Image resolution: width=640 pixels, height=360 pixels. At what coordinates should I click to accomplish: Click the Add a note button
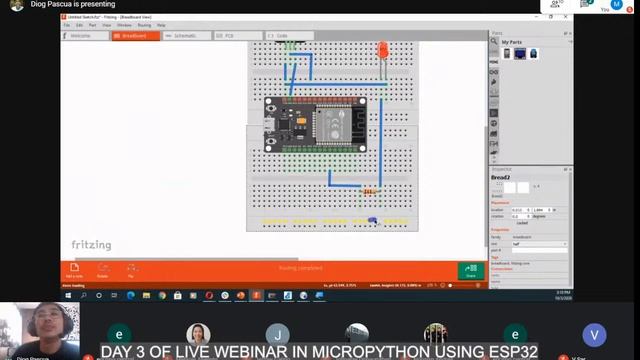pyautogui.click(x=74, y=270)
